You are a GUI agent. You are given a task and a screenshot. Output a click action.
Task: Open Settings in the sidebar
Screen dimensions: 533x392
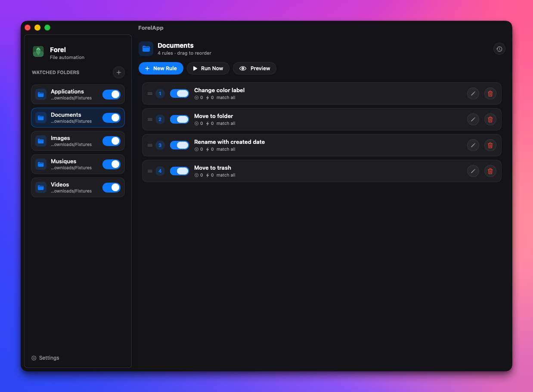click(45, 358)
